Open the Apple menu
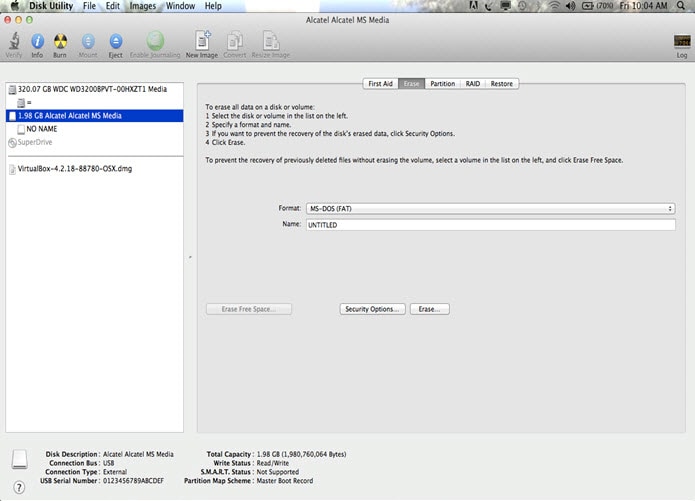This screenshot has width=695, height=501. point(15,6)
